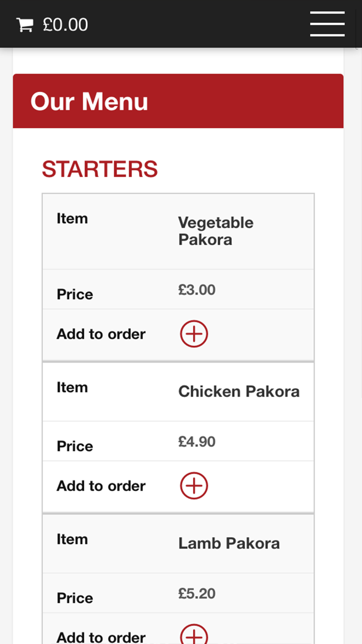
Task: Open the hamburger navigation menu
Action: (327, 24)
